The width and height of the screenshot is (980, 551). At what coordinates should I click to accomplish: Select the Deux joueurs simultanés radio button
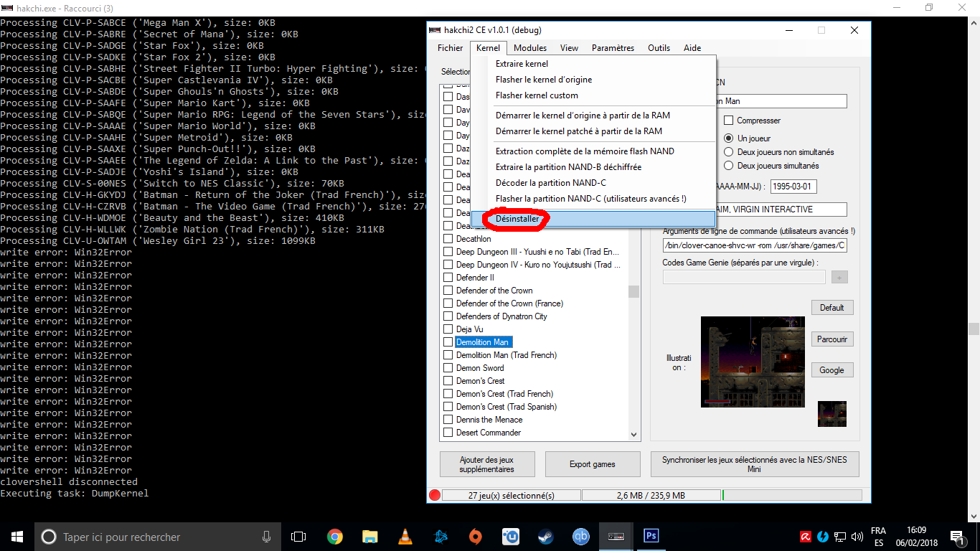729,166
